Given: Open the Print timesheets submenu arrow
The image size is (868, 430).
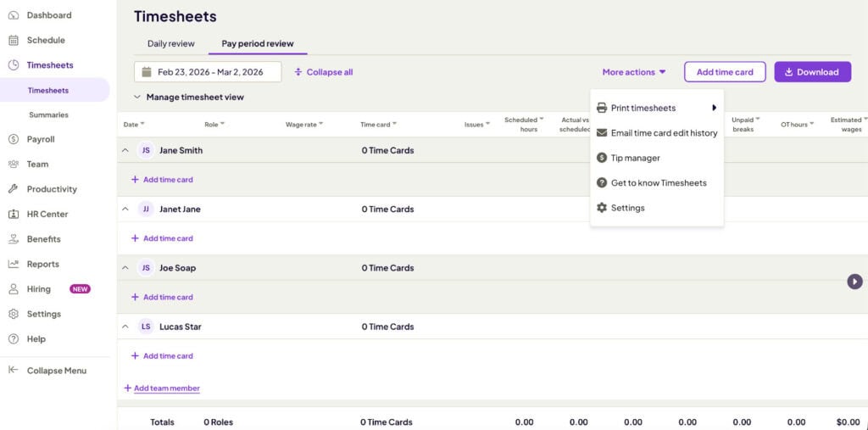Looking at the screenshot, I should click(x=715, y=108).
